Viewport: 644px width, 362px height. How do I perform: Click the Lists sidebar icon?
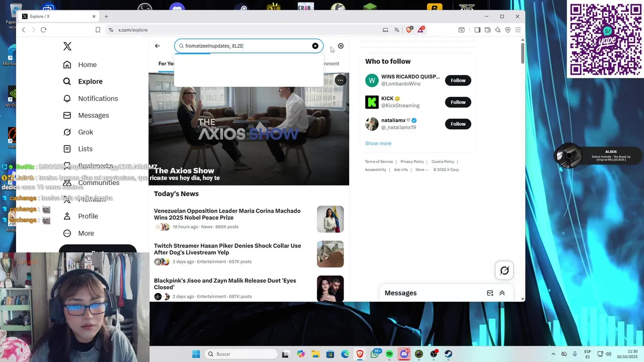[x=67, y=149]
